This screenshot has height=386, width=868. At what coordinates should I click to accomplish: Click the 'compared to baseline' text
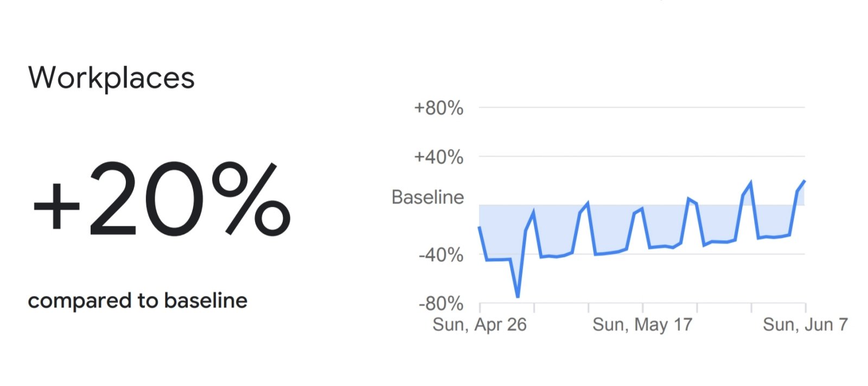pyautogui.click(x=138, y=301)
